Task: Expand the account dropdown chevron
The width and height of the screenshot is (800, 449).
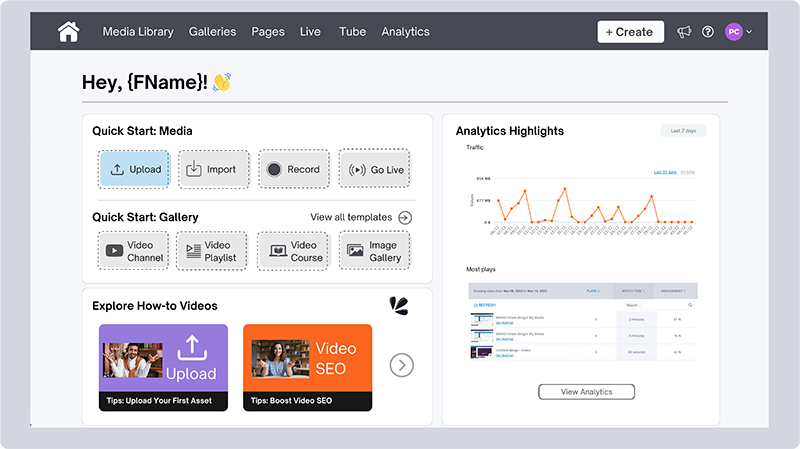Action: pos(749,32)
